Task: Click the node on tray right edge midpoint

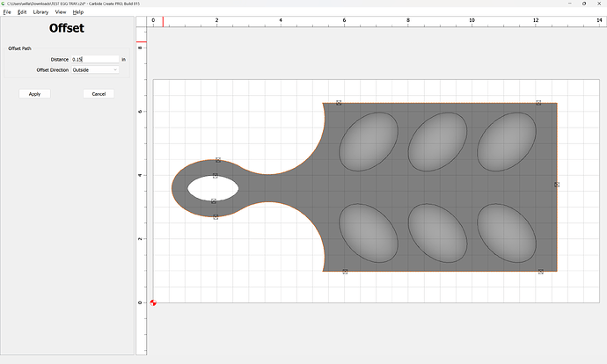Action: point(557,185)
